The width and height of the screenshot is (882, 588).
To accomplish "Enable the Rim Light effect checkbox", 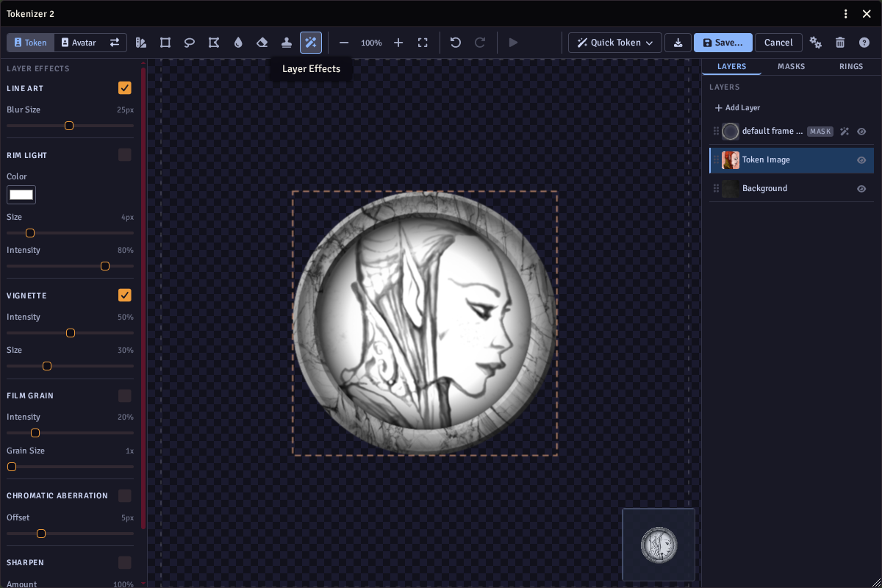I will 125,155.
